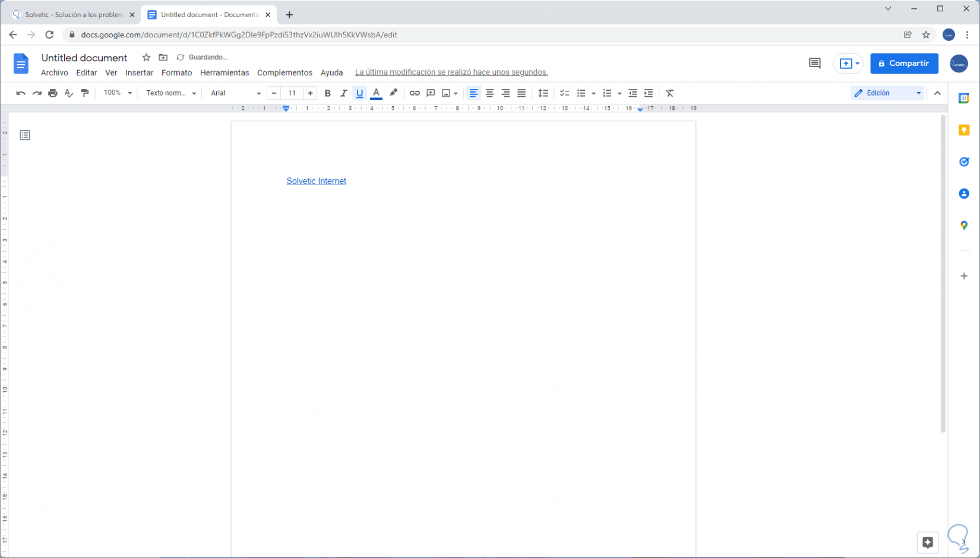Open the 100% zoom dropdown
This screenshot has width=980, height=558.
[117, 93]
